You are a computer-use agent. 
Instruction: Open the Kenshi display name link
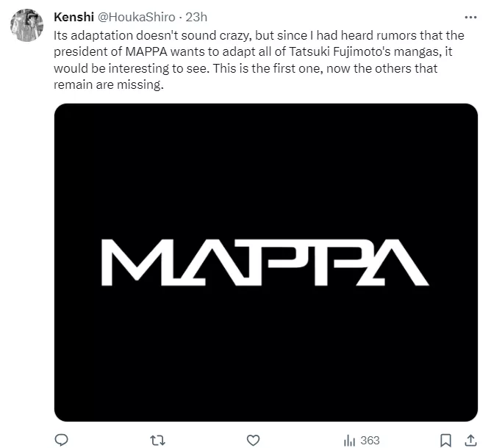click(x=74, y=17)
